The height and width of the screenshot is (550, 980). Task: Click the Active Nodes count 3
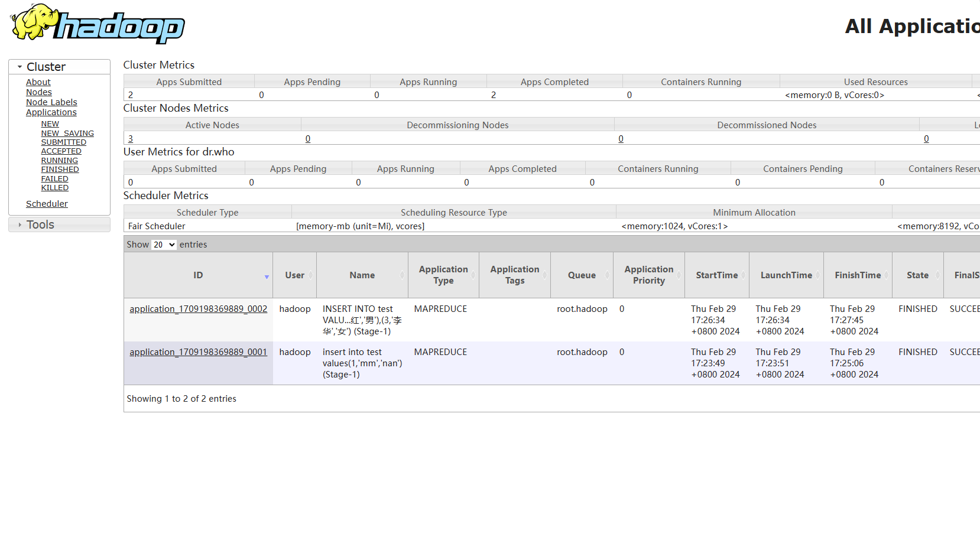pyautogui.click(x=131, y=139)
